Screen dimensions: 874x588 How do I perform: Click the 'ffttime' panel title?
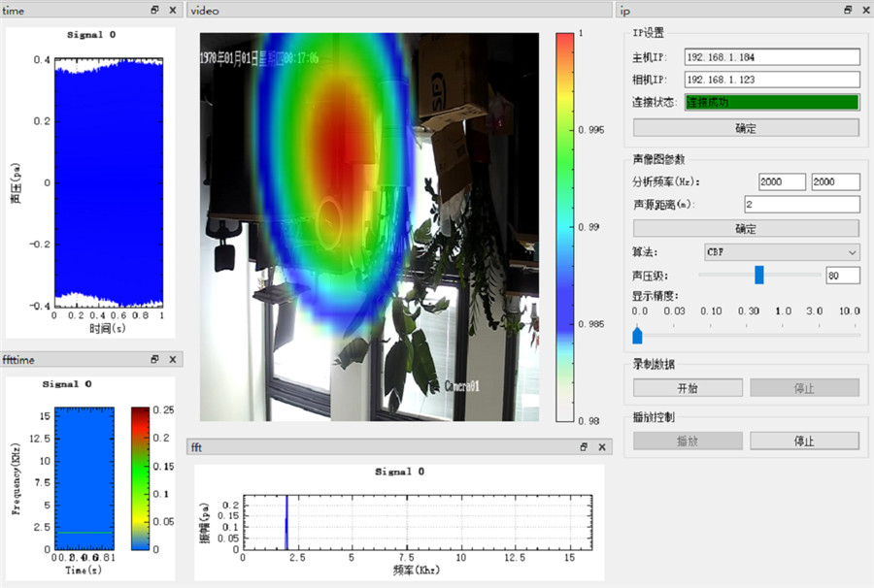tap(18, 360)
